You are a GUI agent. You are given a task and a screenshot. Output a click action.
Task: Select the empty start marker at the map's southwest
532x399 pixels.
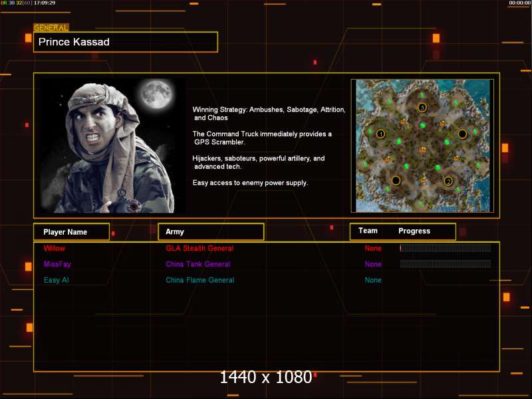coord(396,180)
